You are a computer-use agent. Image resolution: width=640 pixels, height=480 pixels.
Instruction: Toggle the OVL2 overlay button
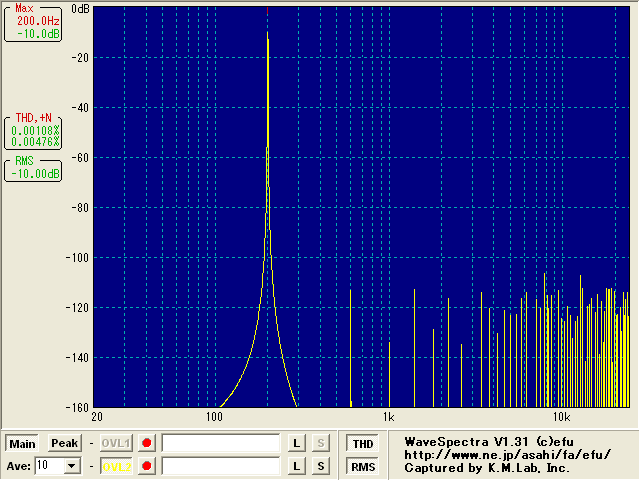coord(116,466)
